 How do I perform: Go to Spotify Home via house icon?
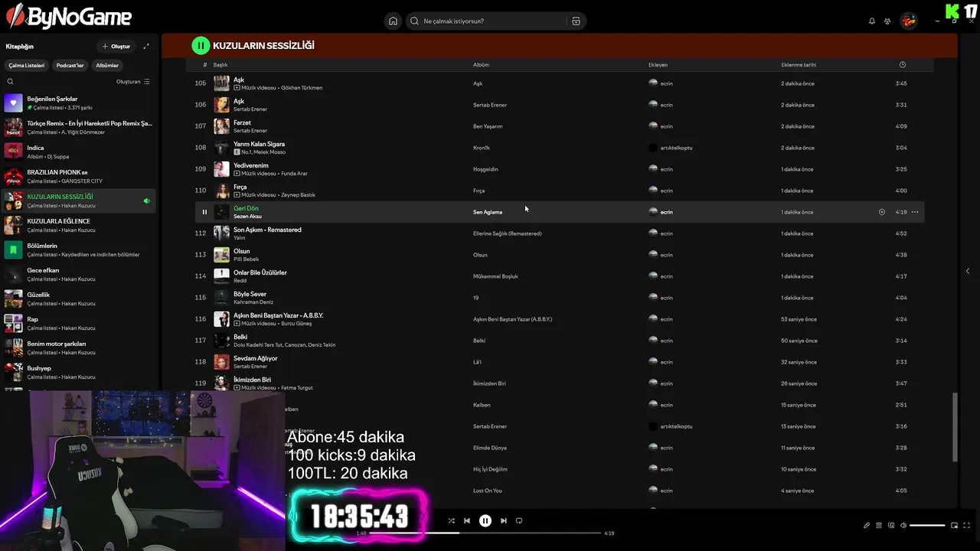(x=393, y=21)
